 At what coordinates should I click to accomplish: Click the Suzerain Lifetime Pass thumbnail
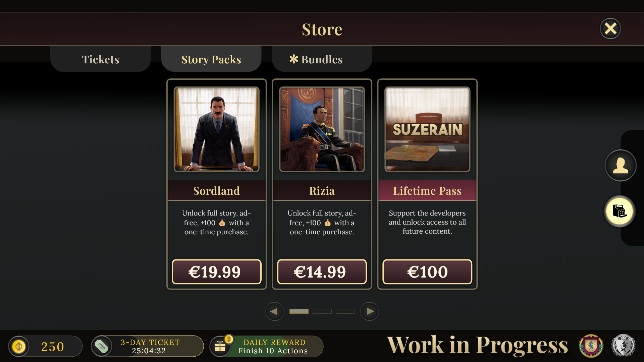427,129
